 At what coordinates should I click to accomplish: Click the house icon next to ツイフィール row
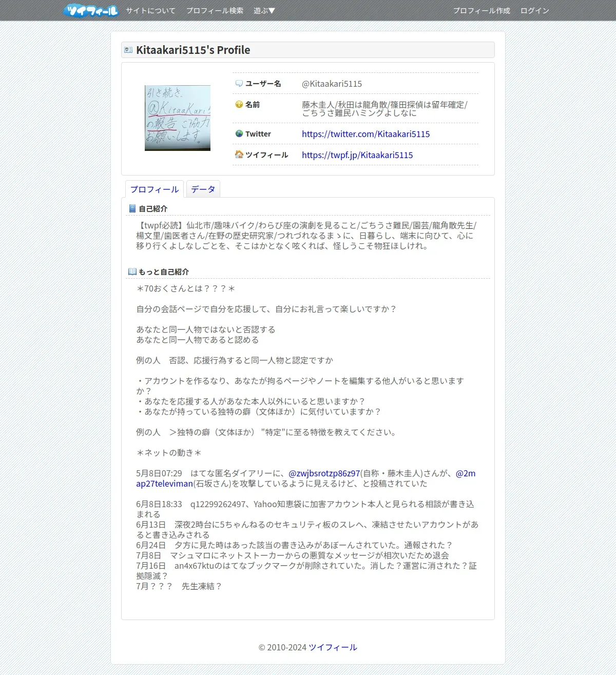[x=239, y=155]
